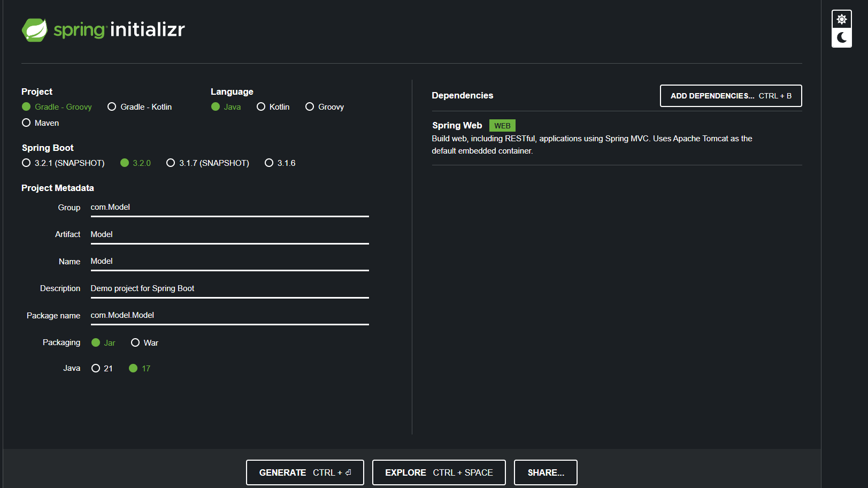Click the Dependencies heading
Viewport: 868px width, 488px height.
coord(463,96)
